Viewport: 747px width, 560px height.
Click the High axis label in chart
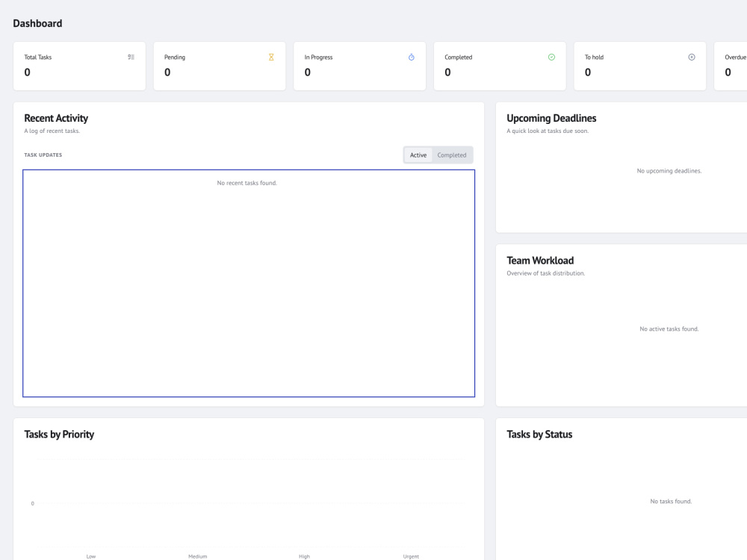pyautogui.click(x=305, y=556)
